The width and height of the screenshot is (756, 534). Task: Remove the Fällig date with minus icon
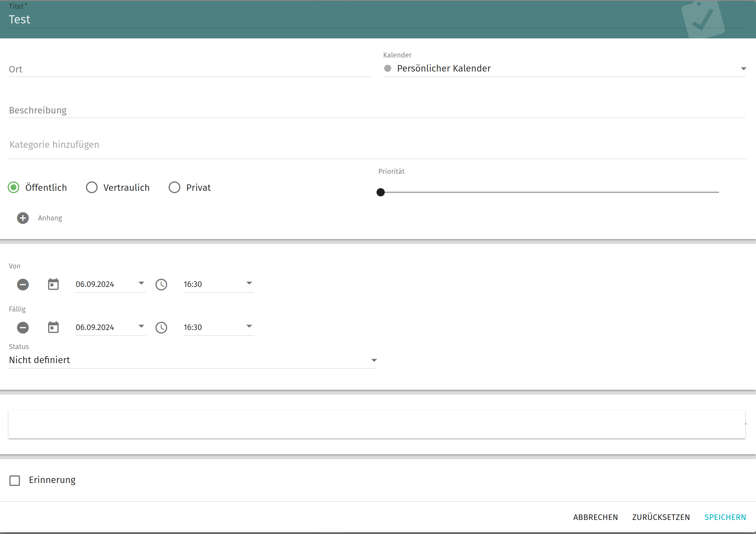[x=23, y=328]
